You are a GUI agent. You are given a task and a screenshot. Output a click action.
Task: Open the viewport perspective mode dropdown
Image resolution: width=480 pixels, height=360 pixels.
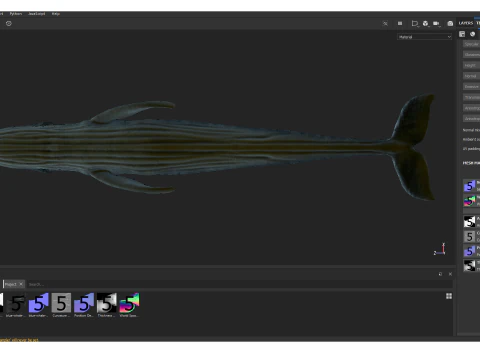tap(415, 23)
